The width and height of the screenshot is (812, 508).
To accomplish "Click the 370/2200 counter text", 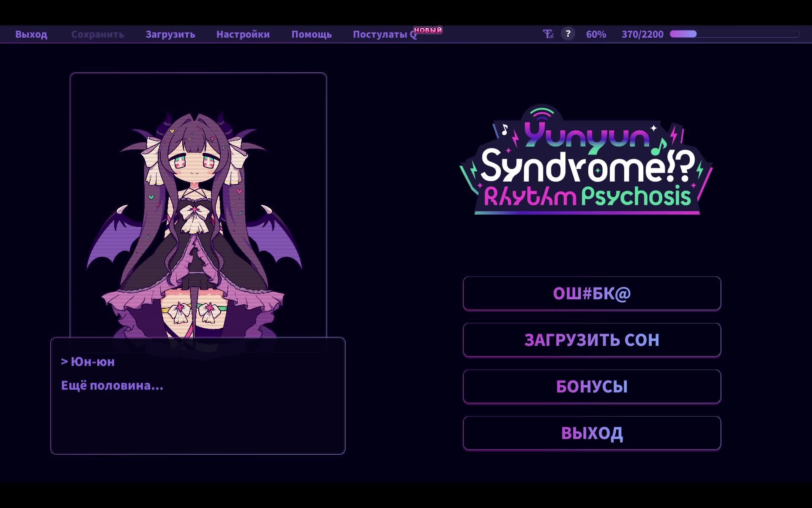I will (642, 34).
